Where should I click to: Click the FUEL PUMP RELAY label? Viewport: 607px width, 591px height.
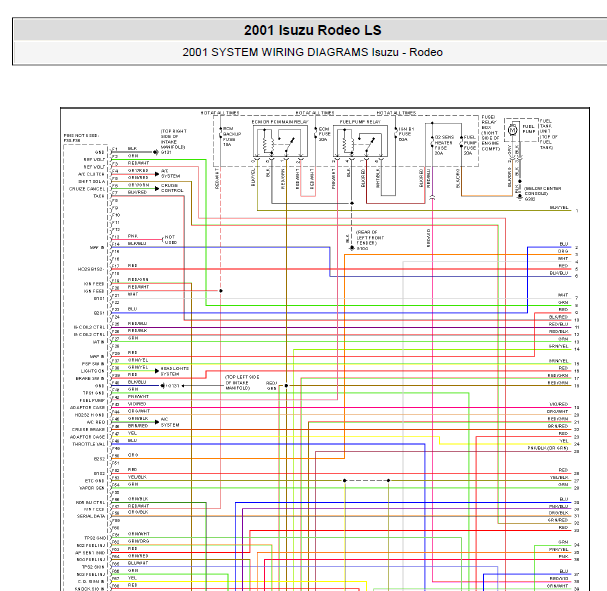tap(360, 122)
